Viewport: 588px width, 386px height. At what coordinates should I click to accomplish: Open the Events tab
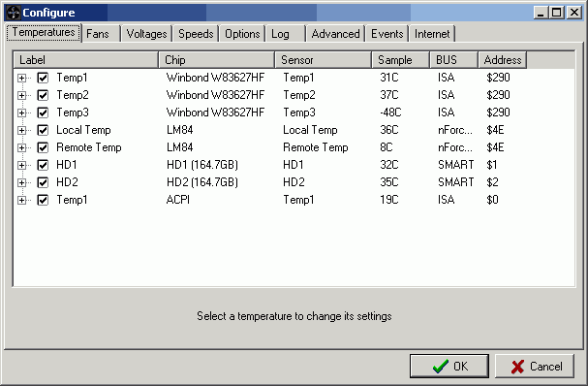click(387, 34)
